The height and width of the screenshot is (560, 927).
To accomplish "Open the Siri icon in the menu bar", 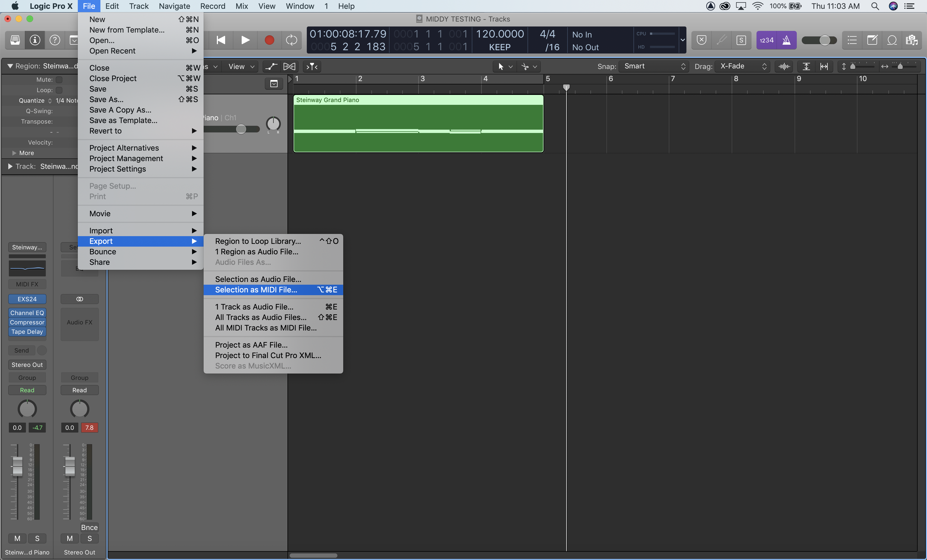I will (x=894, y=6).
